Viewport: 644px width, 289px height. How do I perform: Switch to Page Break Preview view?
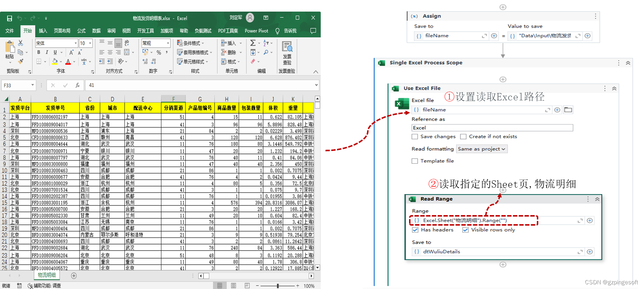coord(247,286)
